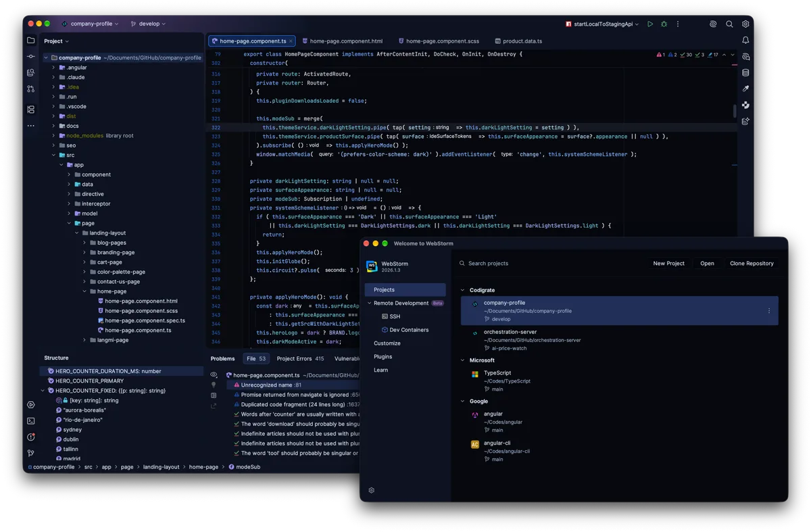Viewport: 811px width, 532px height.
Task: Open the Project tool window folder icon
Action: point(30,41)
